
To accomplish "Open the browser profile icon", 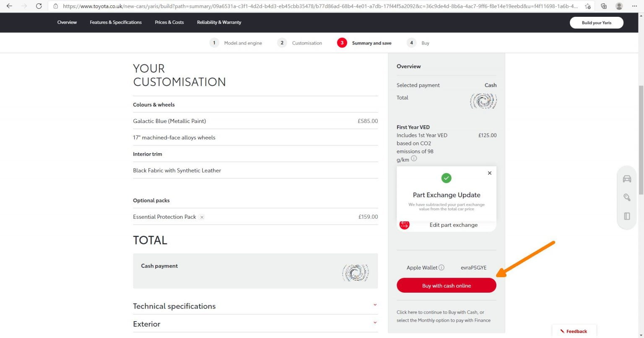I will click(619, 6).
